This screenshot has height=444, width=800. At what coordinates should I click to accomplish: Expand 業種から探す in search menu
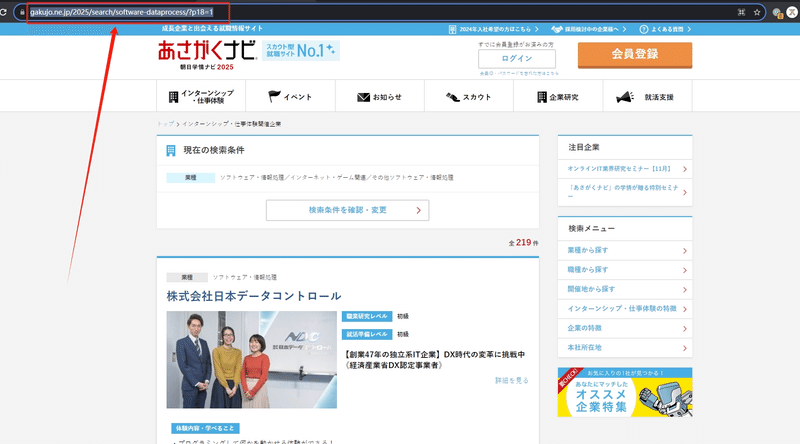pyautogui.click(x=625, y=251)
